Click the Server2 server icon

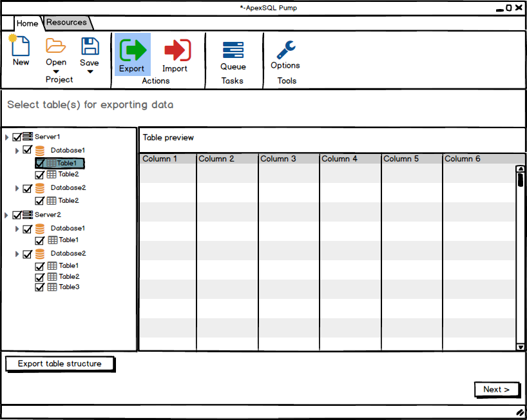click(x=28, y=215)
